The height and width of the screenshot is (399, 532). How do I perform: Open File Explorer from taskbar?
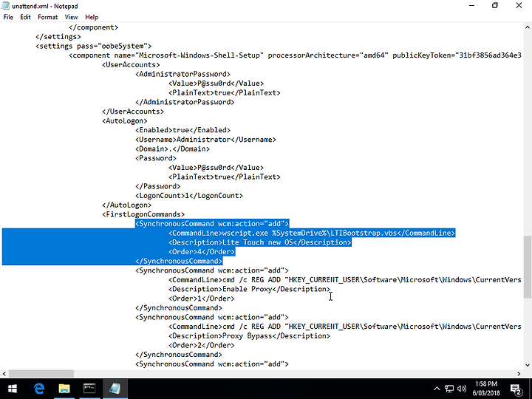[x=64, y=389]
